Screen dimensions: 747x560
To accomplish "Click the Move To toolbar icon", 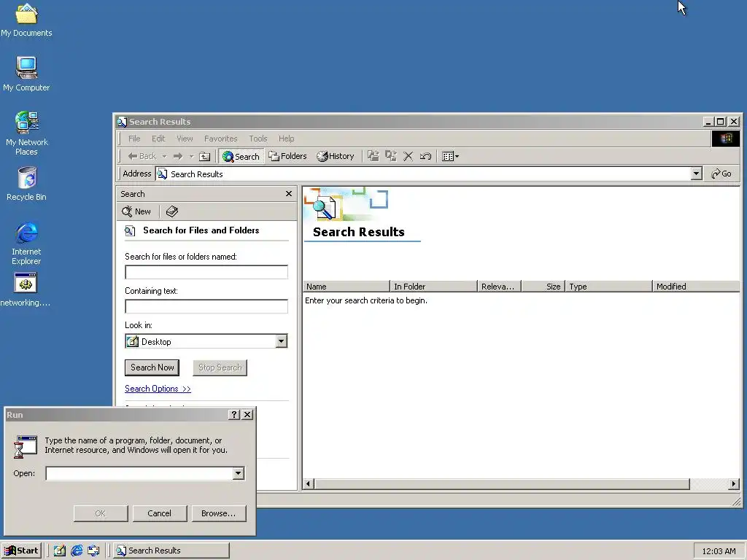I will coord(373,156).
